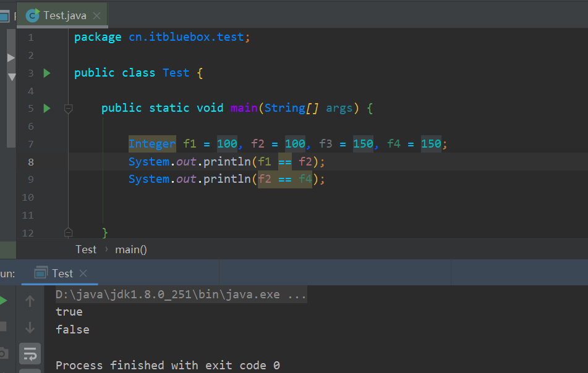Toggle soft-wrap in run console
588x373 pixels.
tap(30, 353)
